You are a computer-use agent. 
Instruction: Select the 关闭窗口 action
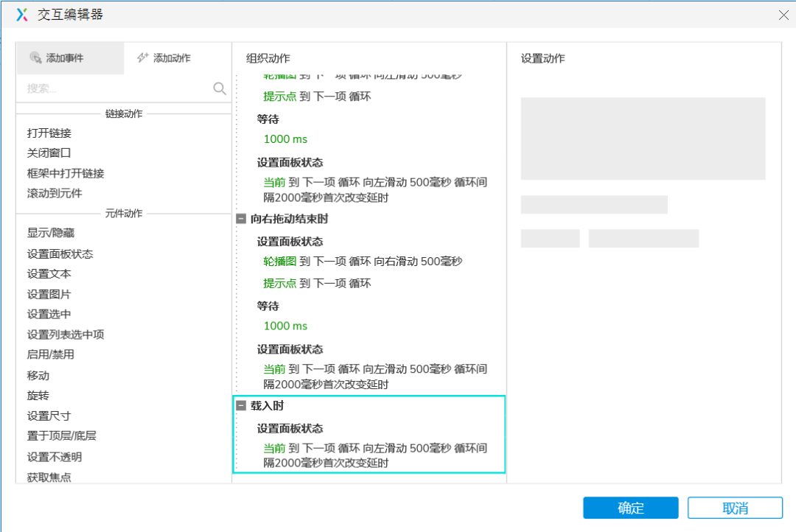[49, 153]
